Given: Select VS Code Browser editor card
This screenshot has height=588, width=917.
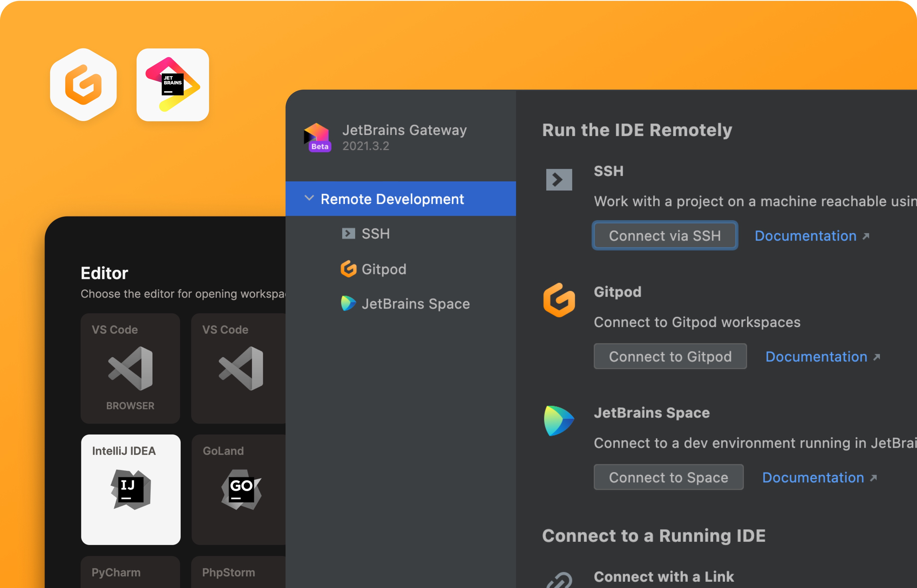Looking at the screenshot, I should (x=130, y=368).
